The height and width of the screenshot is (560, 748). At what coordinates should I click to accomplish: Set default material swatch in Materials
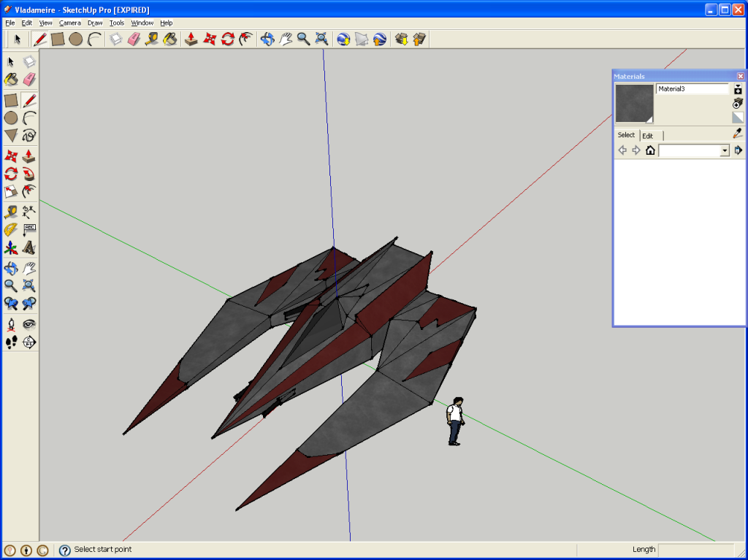tap(738, 118)
